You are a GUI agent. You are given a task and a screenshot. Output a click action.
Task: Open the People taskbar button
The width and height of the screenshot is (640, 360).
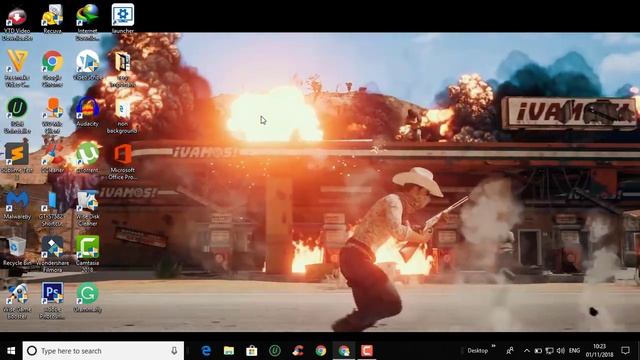point(510,351)
